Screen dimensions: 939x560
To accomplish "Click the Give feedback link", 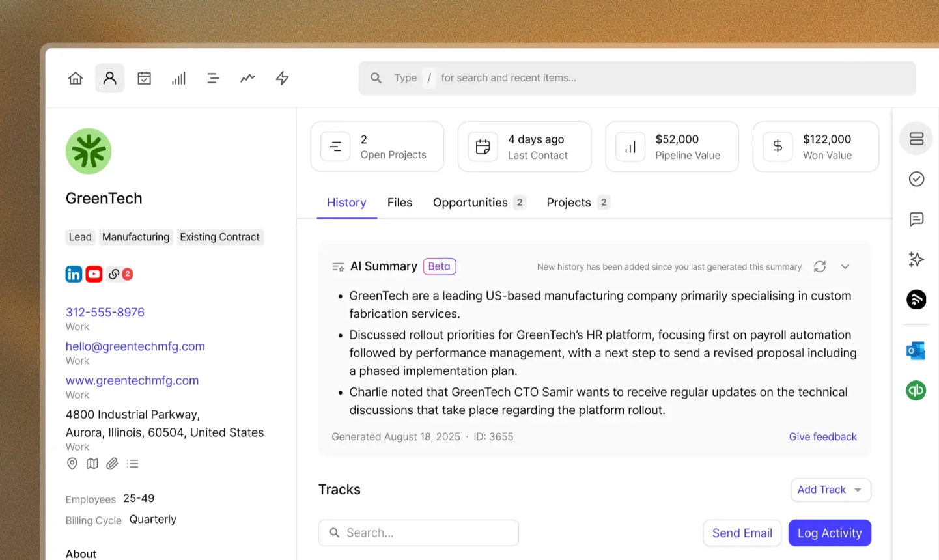I will pyautogui.click(x=822, y=437).
